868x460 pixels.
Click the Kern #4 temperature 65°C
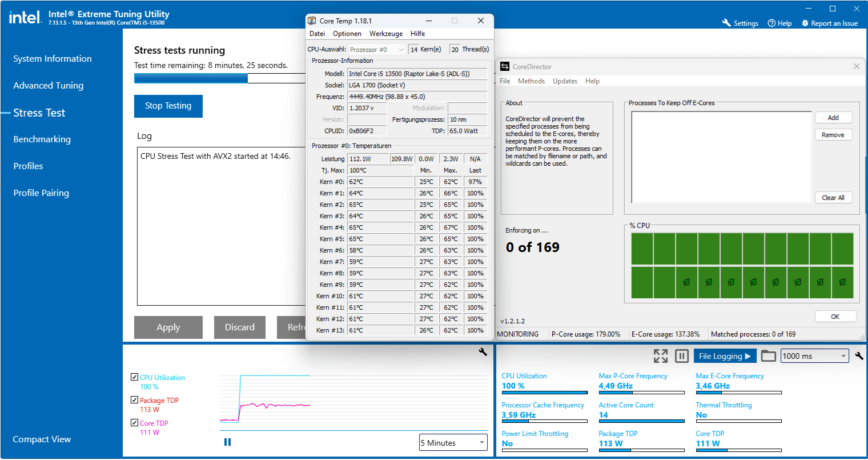click(x=380, y=227)
